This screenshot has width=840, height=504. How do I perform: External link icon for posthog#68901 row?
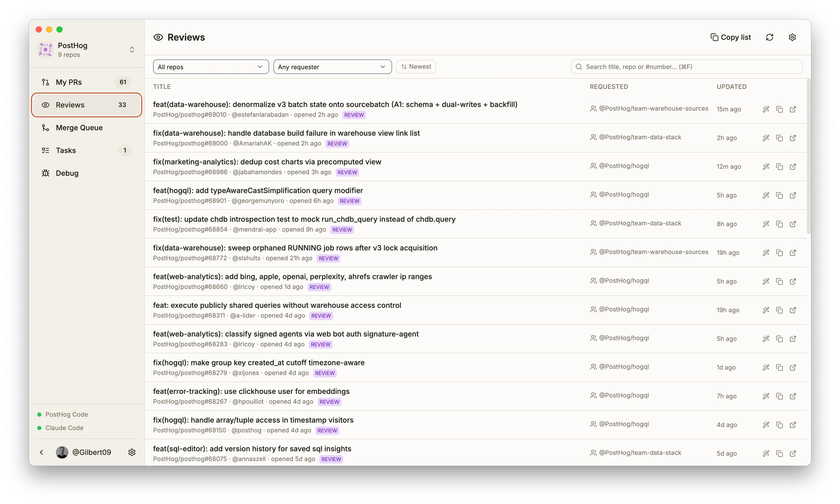click(793, 195)
